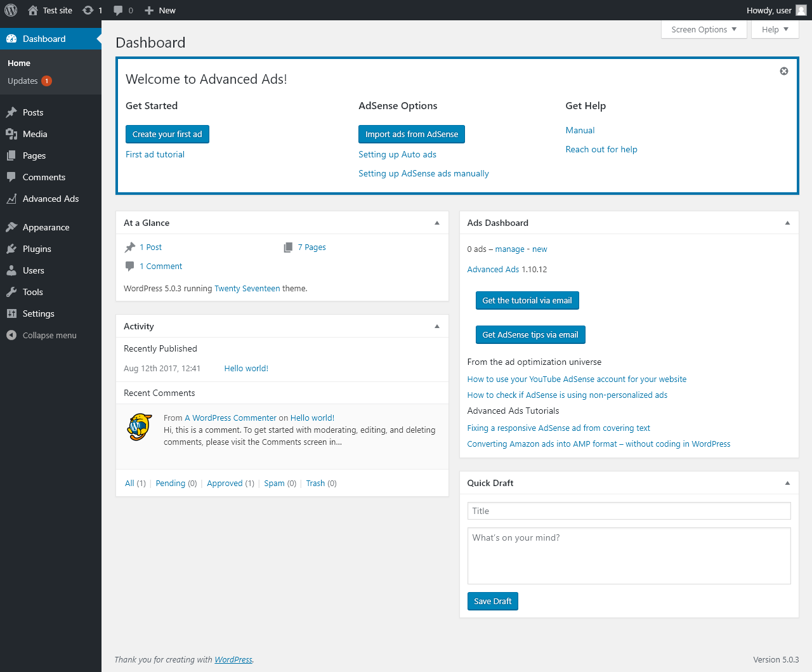Click pushpin icon beside 1 Post
The width and height of the screenshot is (812, 672).
pos(130,247)
